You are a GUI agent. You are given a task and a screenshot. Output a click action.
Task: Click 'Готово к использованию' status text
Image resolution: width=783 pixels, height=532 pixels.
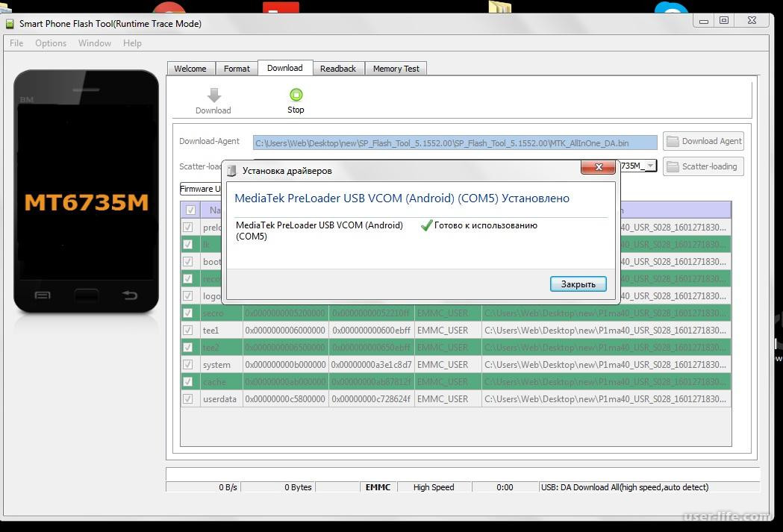click(x=486, y=225)
